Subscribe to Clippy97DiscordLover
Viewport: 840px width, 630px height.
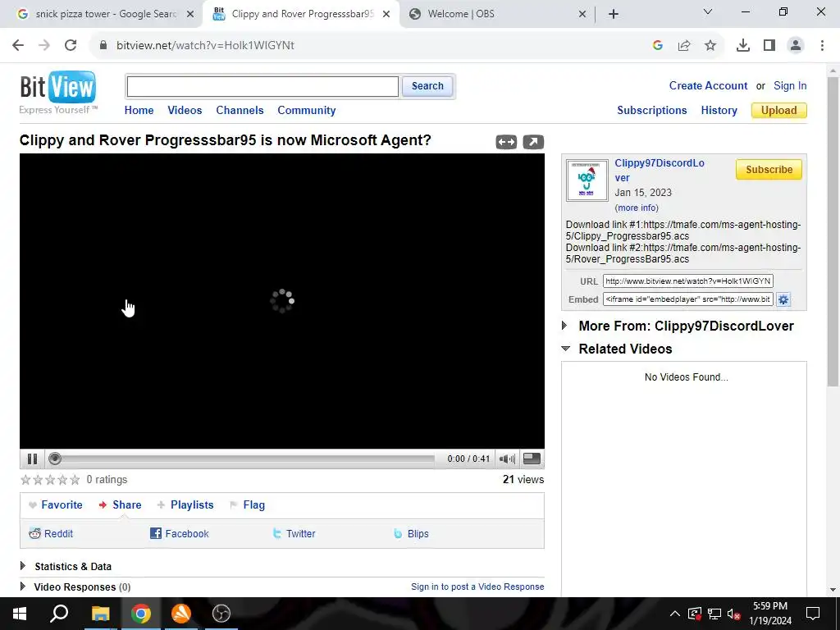coord(768,169)
